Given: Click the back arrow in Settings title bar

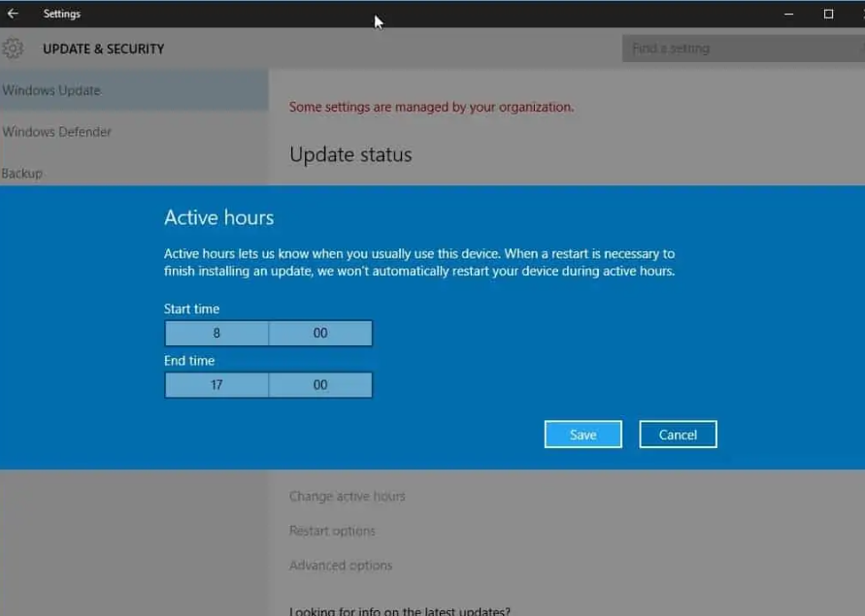Looking at the screenshot, I should point(13,14).
